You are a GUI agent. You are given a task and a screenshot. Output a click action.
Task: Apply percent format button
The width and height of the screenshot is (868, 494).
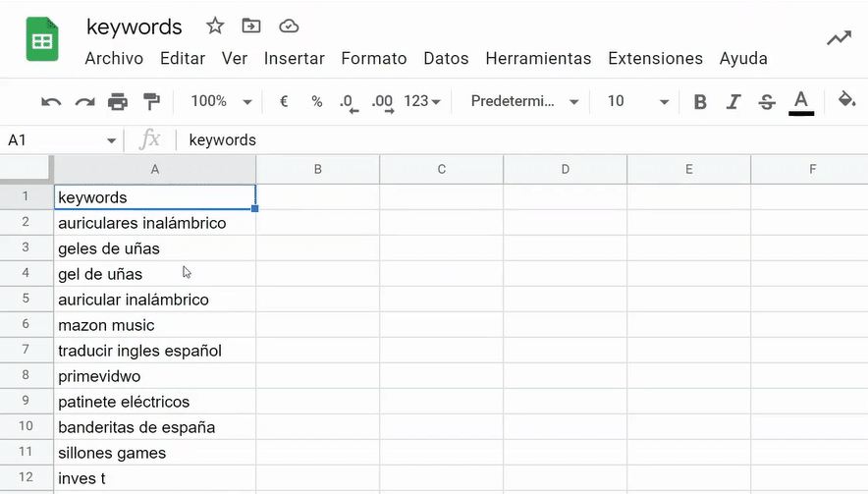[316, 101]
